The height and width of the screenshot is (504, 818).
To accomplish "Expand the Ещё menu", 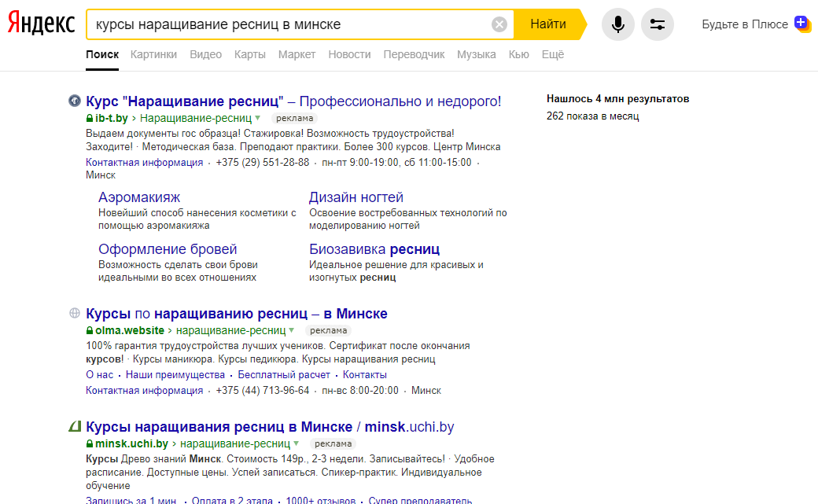I will (x=553, y=54).
